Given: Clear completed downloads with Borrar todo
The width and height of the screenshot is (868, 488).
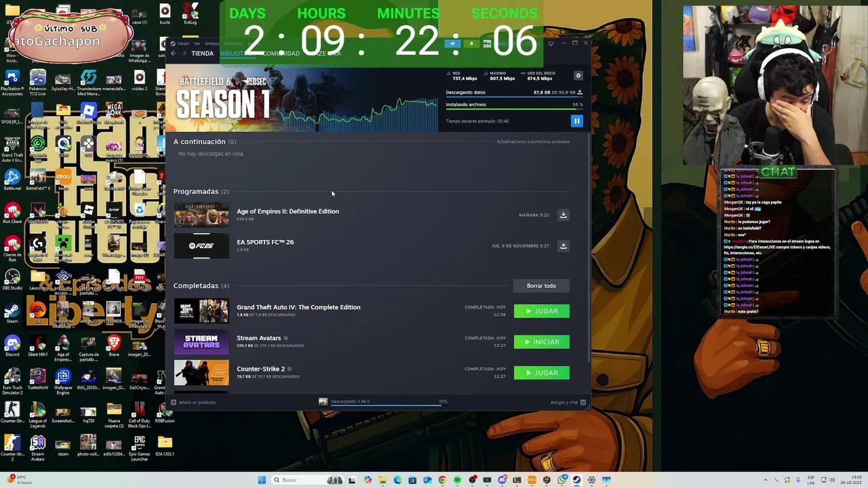Looking at the screenshot, I should [541, 285].
